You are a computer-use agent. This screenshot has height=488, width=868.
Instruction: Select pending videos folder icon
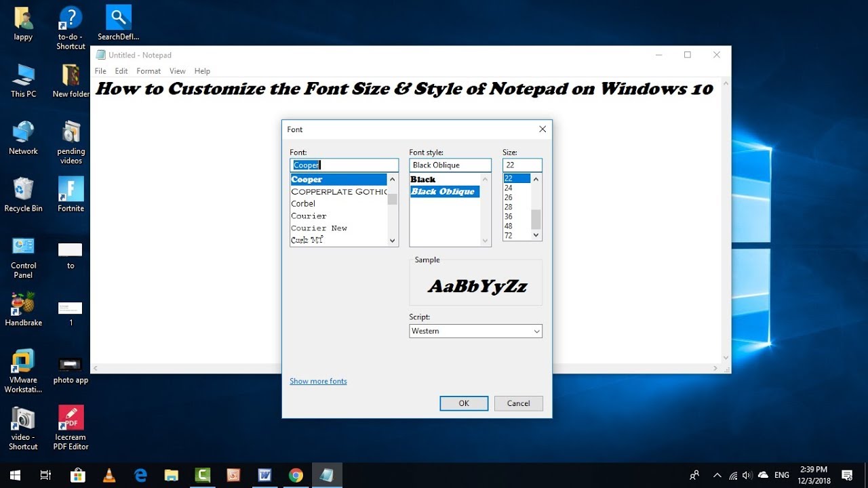[x=71, y=143]
